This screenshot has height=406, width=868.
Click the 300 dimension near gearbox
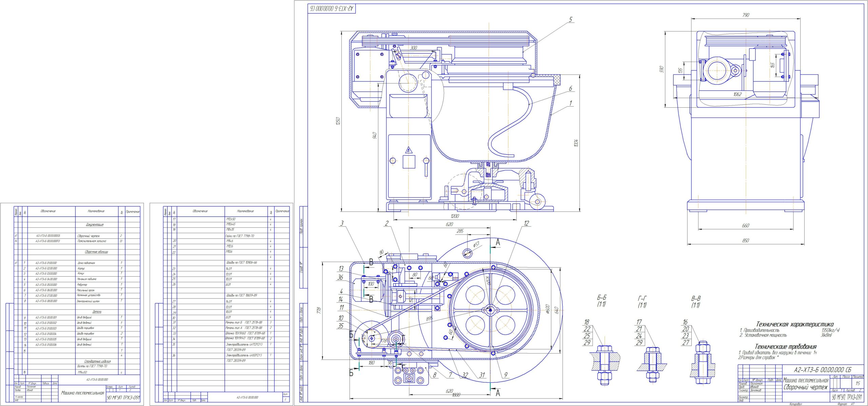414,48
